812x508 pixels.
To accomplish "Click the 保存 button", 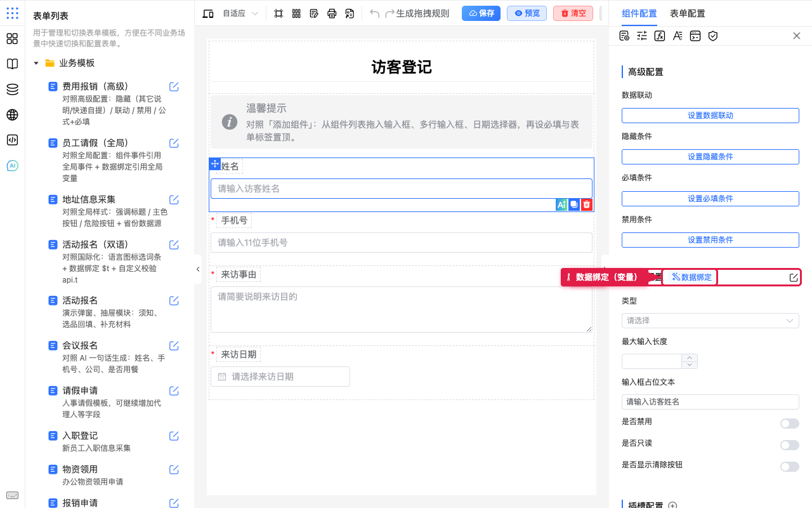I will tap(481, 13).
